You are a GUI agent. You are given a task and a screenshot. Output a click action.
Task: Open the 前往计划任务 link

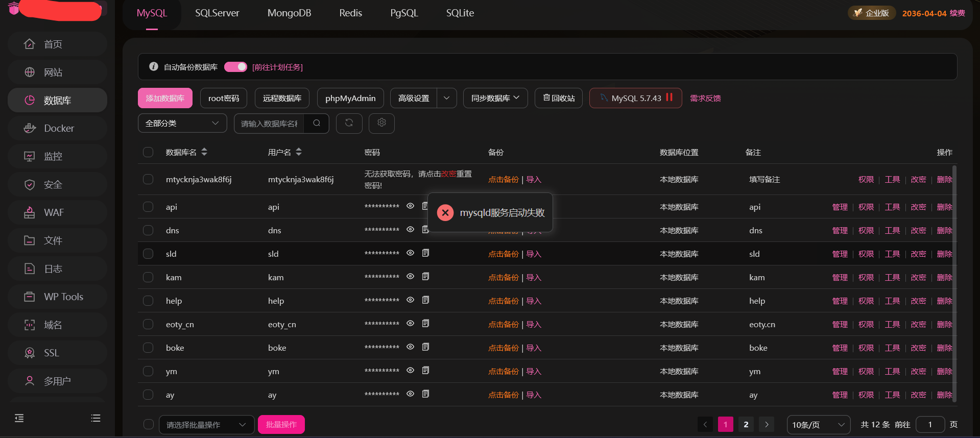click(277, 67)
